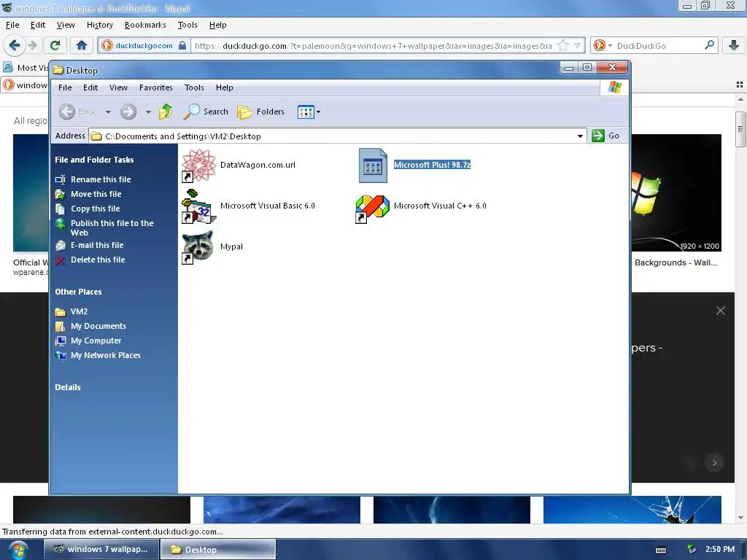Image resolution: width=747 pixels, height=560 pixels.
Task: Open the browser Downloads arrow icon
Action: (x=734, y=45)
